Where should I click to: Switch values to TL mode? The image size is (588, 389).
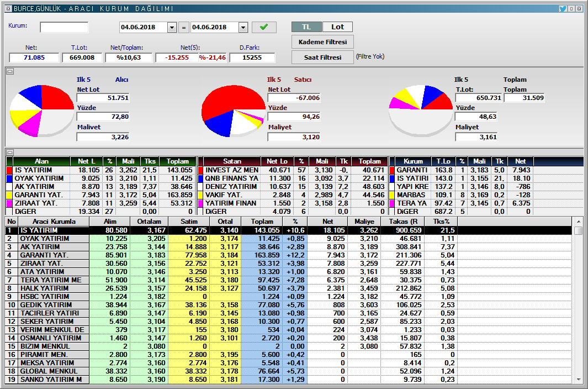(306, 27)
